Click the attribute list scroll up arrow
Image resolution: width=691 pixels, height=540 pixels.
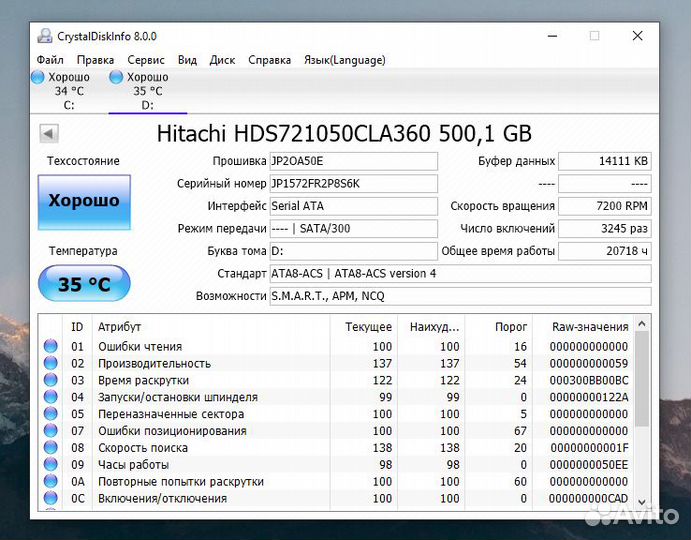click(642, 324)
